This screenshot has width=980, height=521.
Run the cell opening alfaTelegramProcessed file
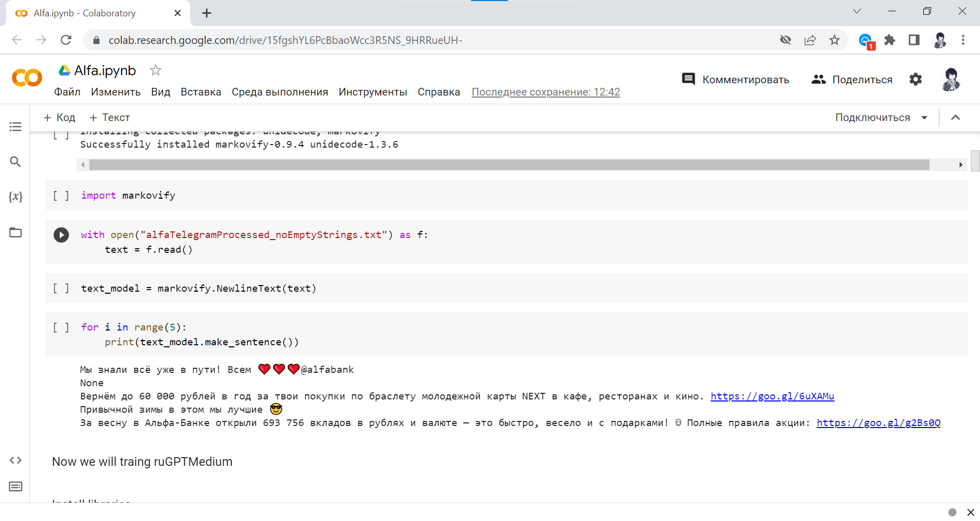[x=61, y=235]
